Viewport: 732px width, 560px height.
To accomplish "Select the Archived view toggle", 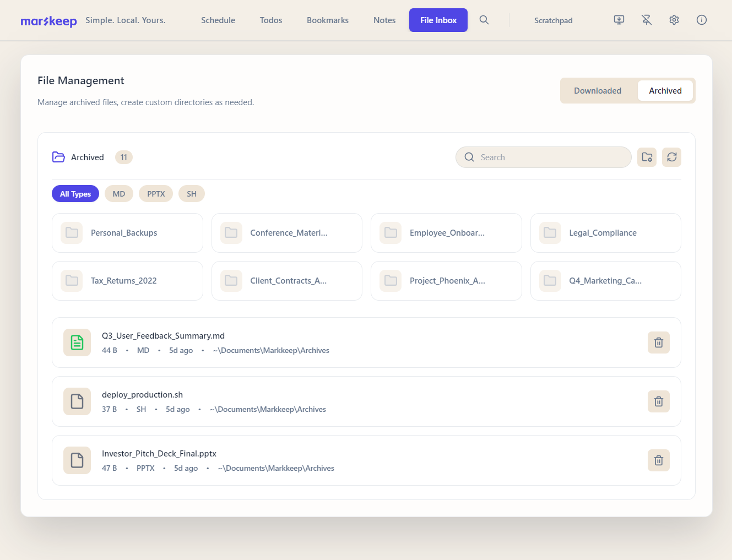I will tap(665, 91).
